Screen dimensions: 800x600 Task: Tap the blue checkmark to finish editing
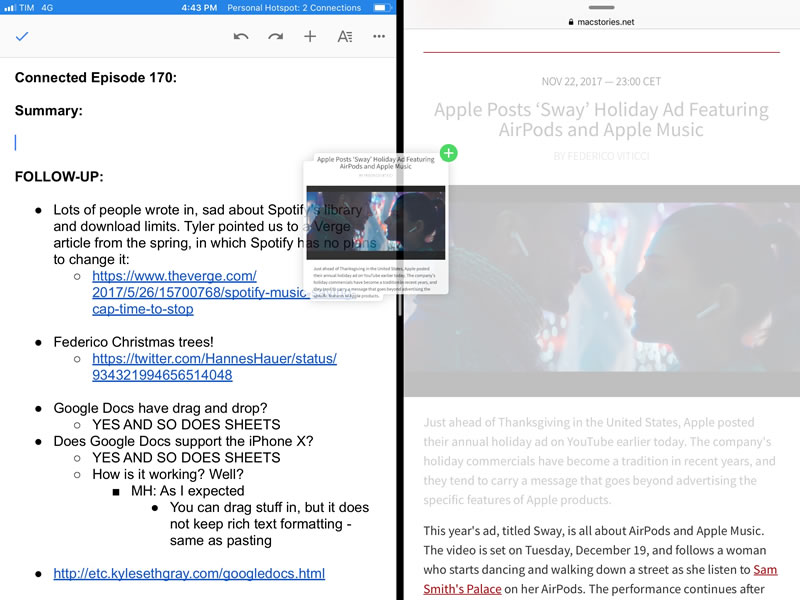(21, 36)
